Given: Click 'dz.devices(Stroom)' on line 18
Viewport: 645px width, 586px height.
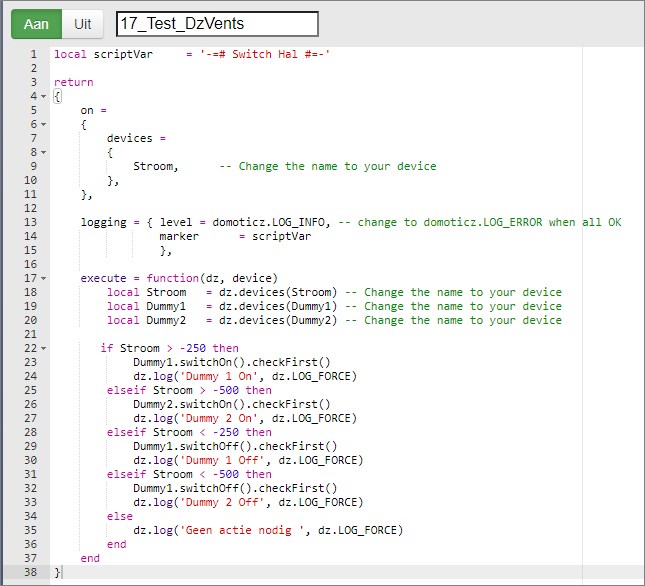Looking at the screenshot, I should pos(278,292).
